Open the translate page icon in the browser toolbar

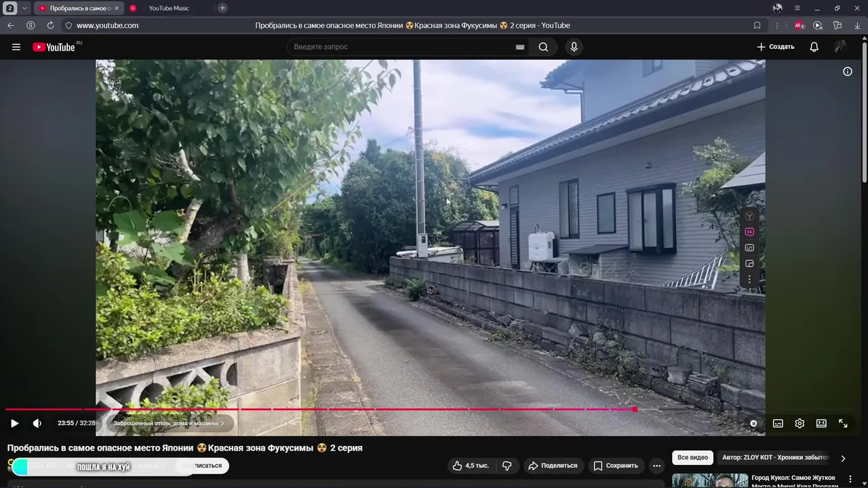[x=837, y=25]
